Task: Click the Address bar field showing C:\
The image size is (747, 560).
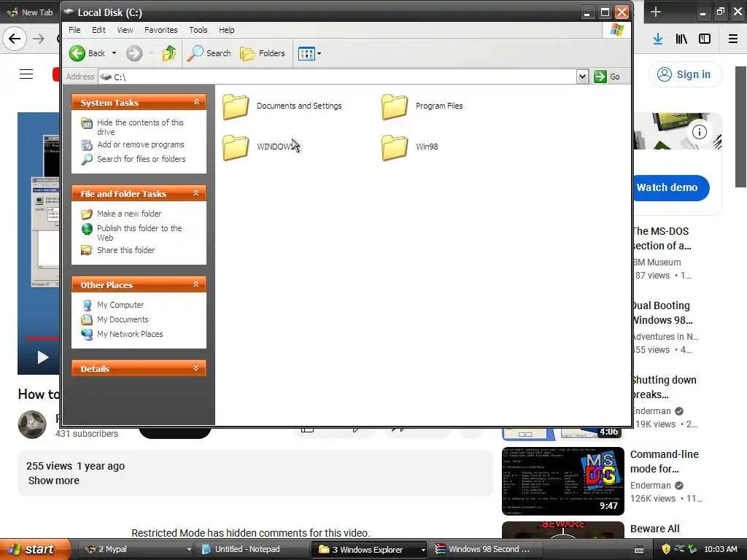Action: point(337,77)
